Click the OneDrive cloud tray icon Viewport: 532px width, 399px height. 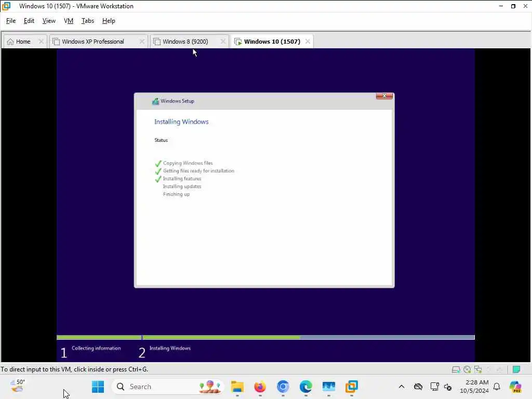418,387
